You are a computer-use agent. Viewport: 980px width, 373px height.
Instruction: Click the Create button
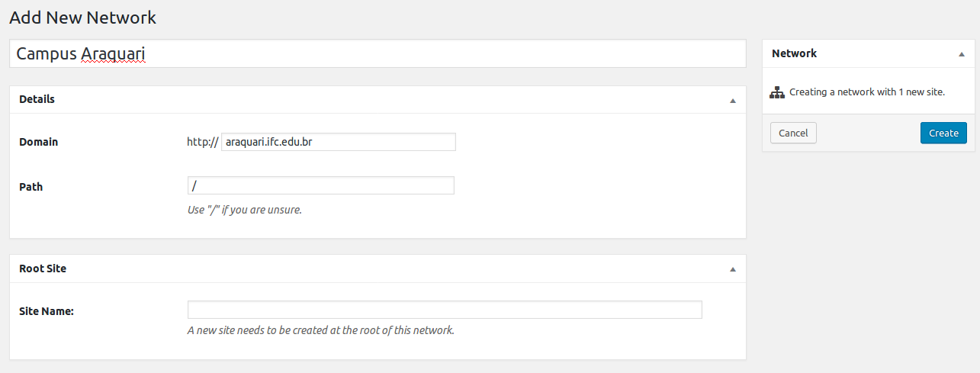(943, 133)
